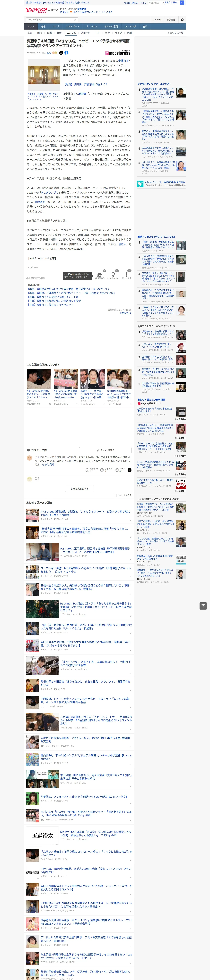Open 購入履歴 link

pyautogui.click(x=171, y=20)
